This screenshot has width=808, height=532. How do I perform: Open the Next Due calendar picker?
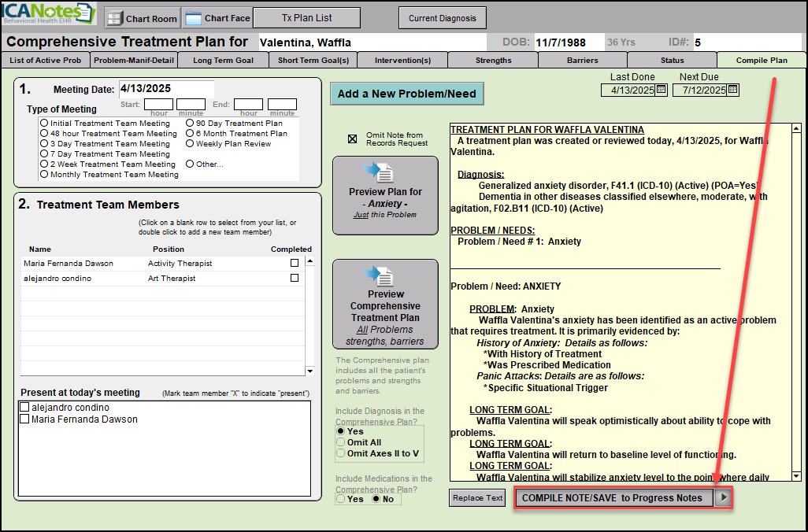click(732, 90)
